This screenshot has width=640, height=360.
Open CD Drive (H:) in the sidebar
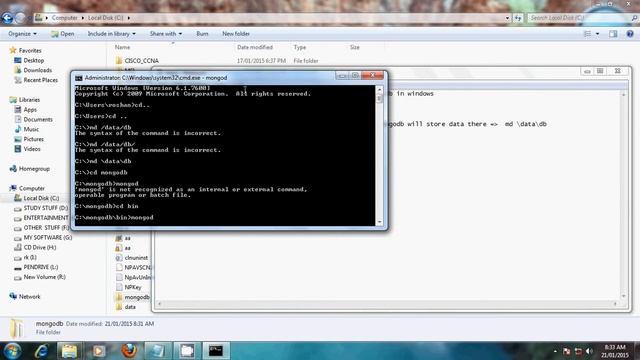pos(35,247)
